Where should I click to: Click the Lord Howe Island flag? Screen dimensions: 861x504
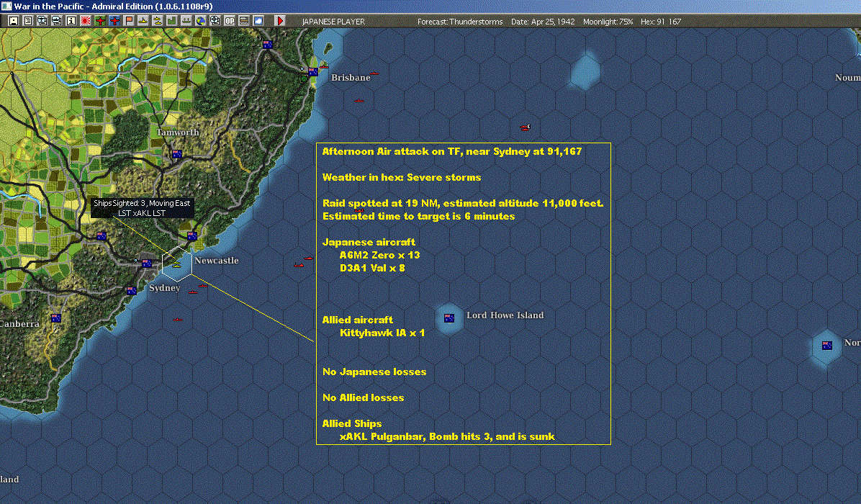[449, 318]
